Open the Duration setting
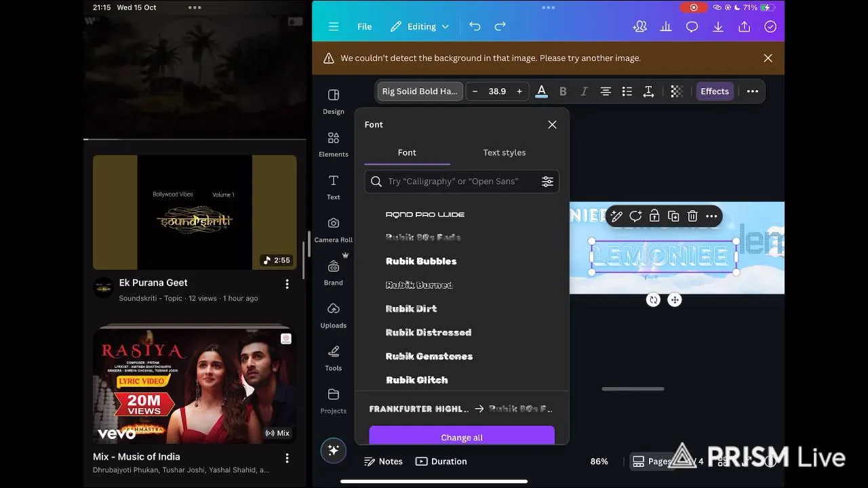 click(441, 462)
